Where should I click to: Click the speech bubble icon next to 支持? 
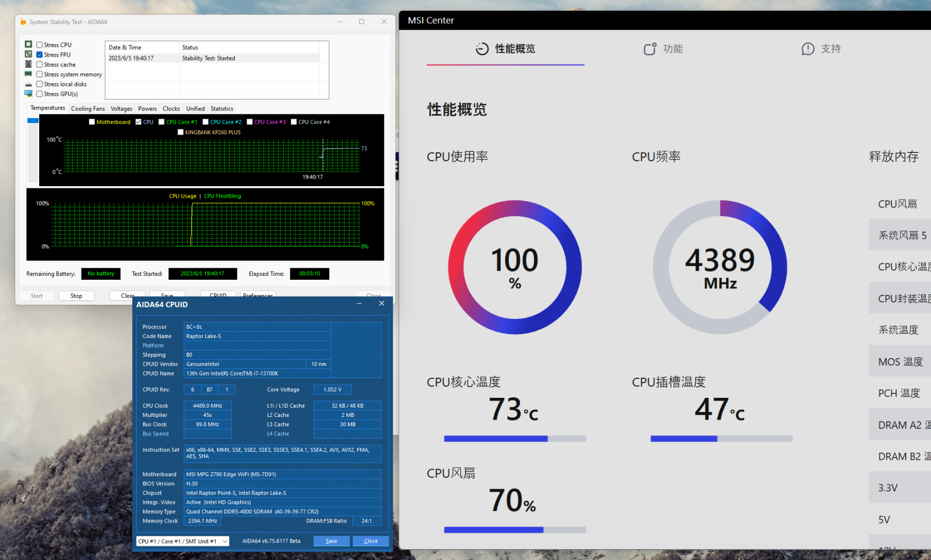pyautogui.click(x=808, y=49)
